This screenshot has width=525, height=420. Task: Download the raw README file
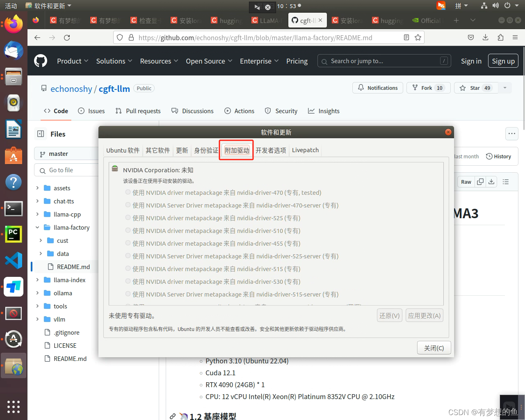(x=491, y=181)
